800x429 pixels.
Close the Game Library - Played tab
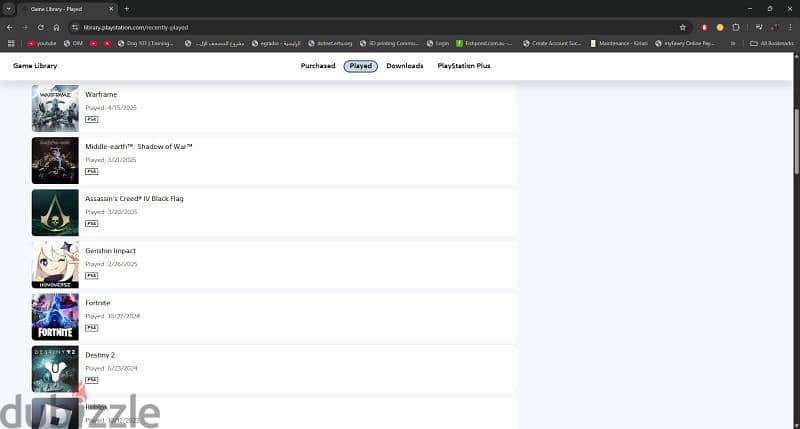(x=111, y=9)
